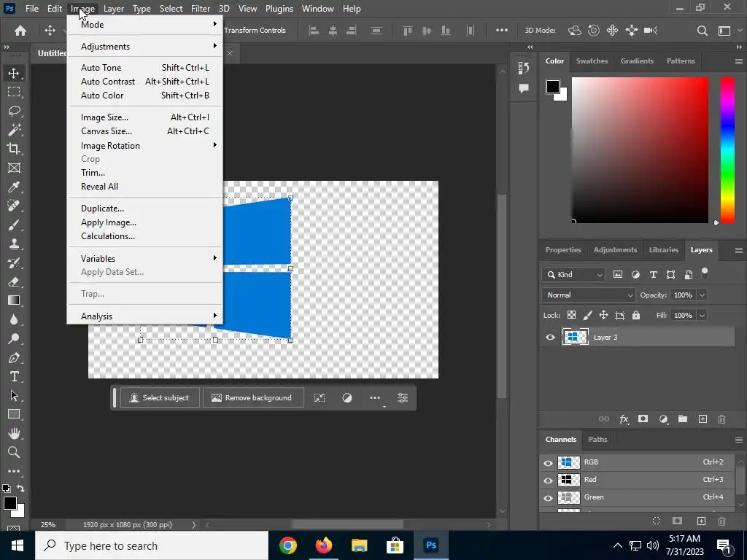
Task: Toggle lock all padlock icon
Action: coord(636,315)
